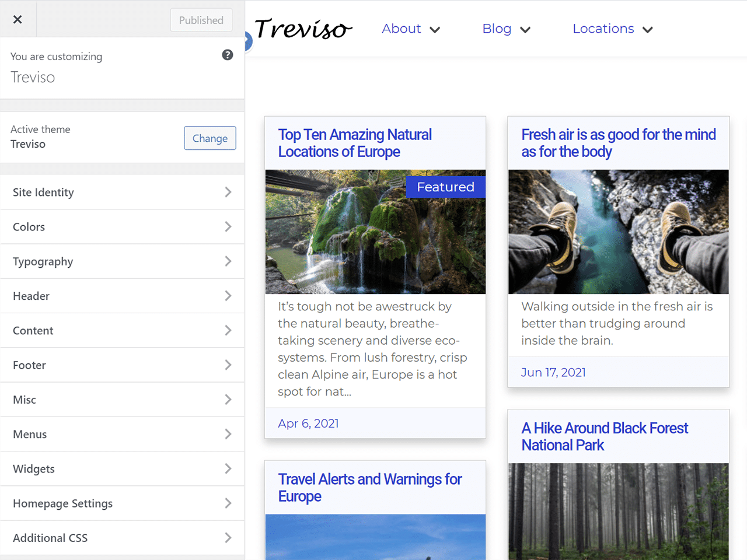Open the customizer help question mark icon

(228, 55)
